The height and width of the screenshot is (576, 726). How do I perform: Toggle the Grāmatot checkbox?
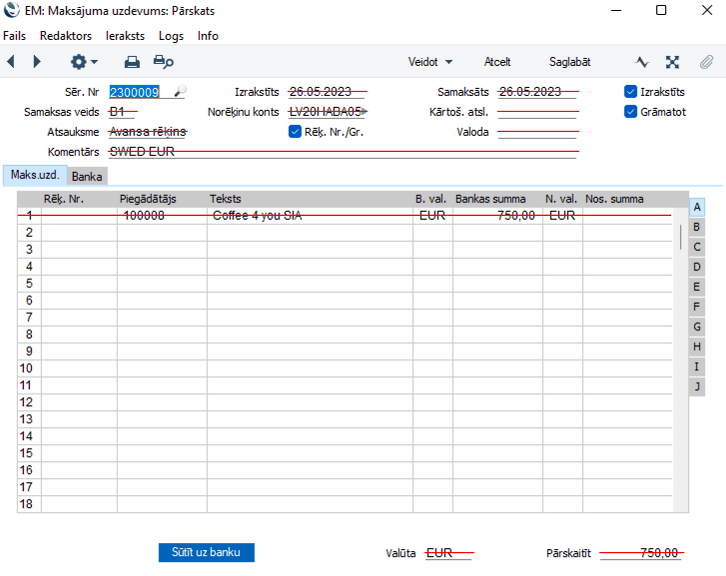(x=630, y=112)
